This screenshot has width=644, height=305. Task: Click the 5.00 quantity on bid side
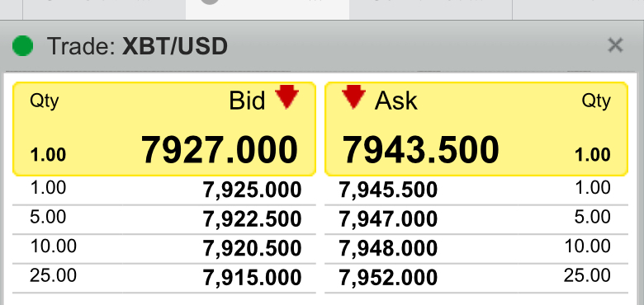[x=48, y=217]
